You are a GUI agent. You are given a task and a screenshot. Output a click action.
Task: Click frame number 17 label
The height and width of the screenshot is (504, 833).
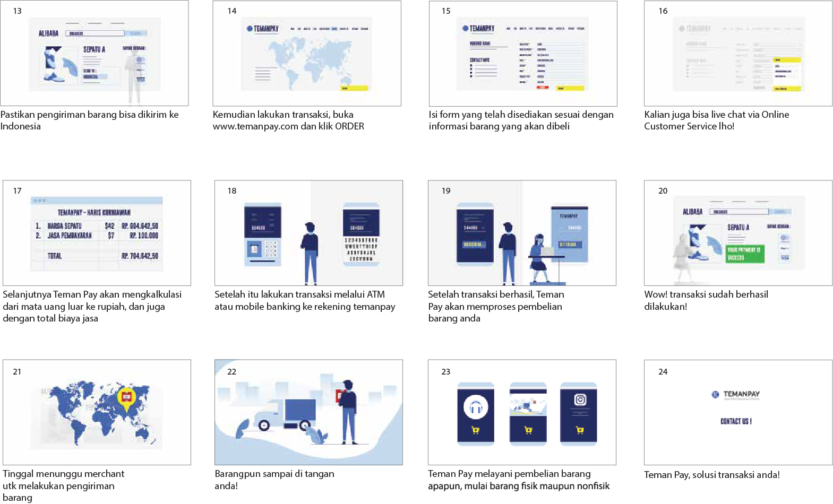coord(18,191)
